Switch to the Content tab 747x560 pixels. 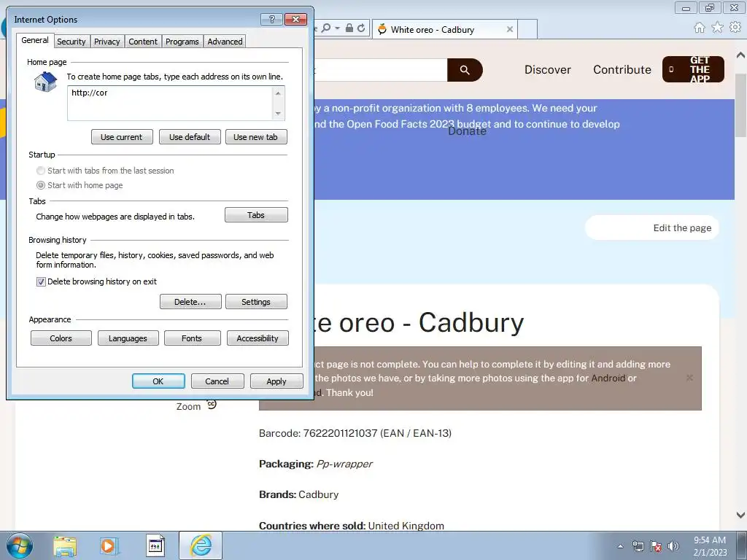[x=143, y=42]
